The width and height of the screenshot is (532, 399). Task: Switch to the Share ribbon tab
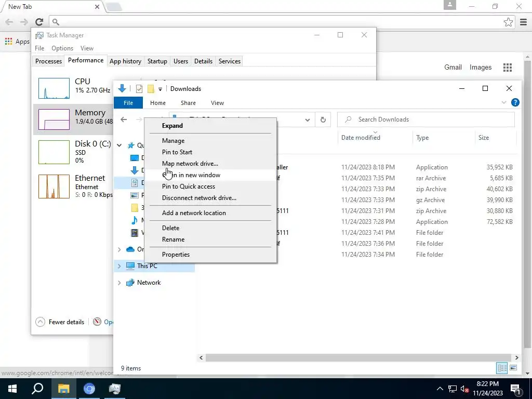188,103
